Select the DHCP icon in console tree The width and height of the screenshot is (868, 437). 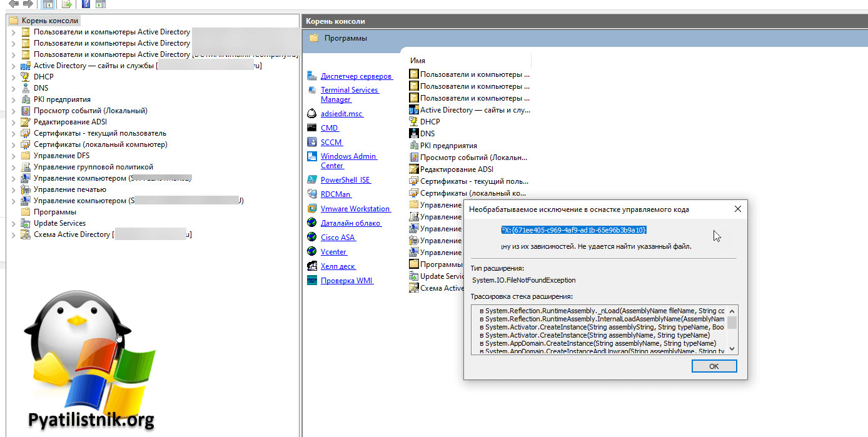26,77
